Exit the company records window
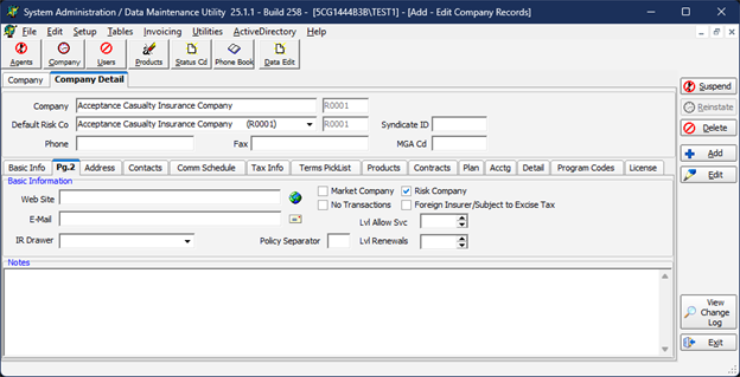The height and width of the screenshot is (377, 740). pos(708,343)
